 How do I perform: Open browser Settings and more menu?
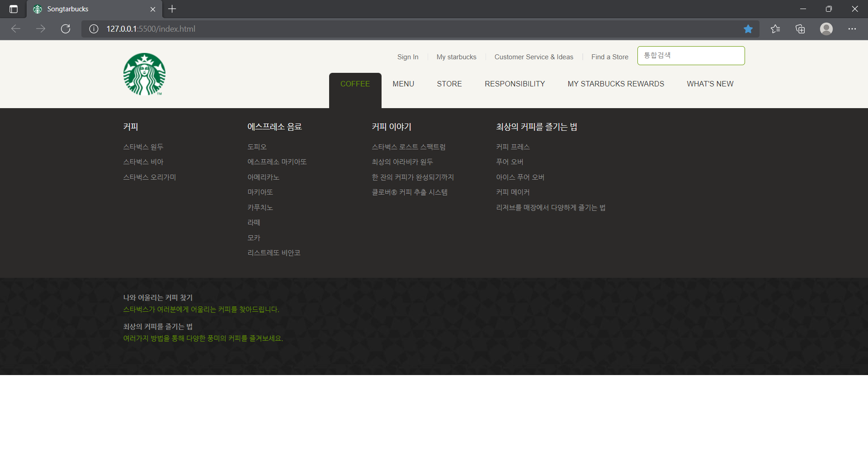tap(852, 29)
